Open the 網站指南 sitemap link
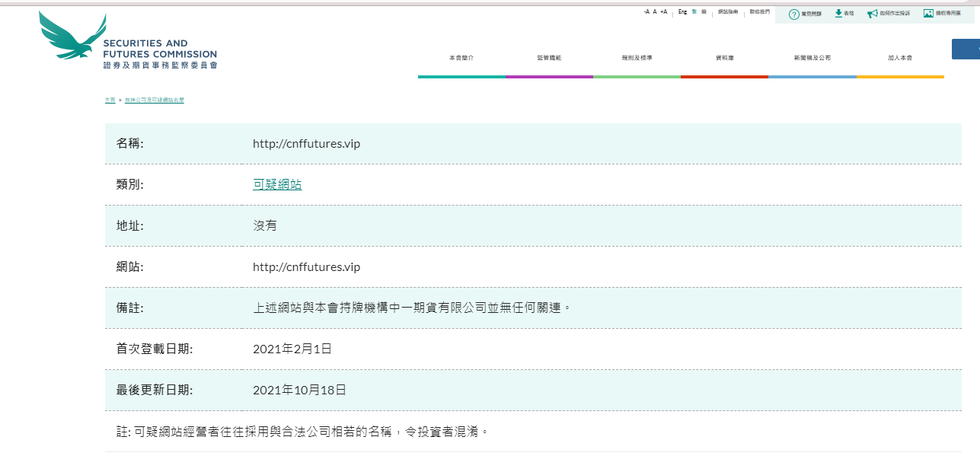The width and height of the screenshot is (980, 472). click(728, 12)
